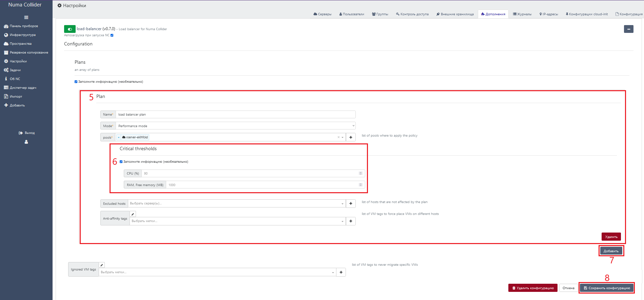The width and height of the screenshot is (644, 300).
Task: Switch to Конфигурации cloud-init tab
Action: (587, 14)
